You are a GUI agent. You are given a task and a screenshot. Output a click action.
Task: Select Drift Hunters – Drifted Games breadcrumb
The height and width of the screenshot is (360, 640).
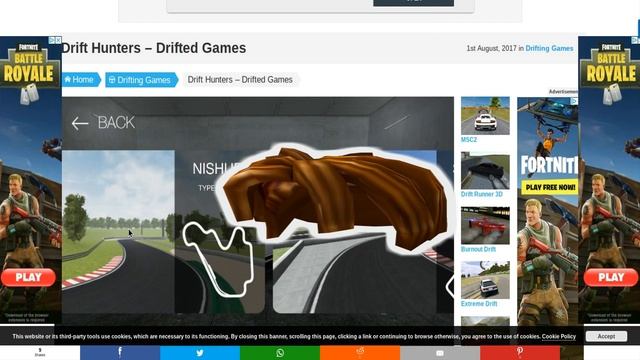tap(240, 80)
